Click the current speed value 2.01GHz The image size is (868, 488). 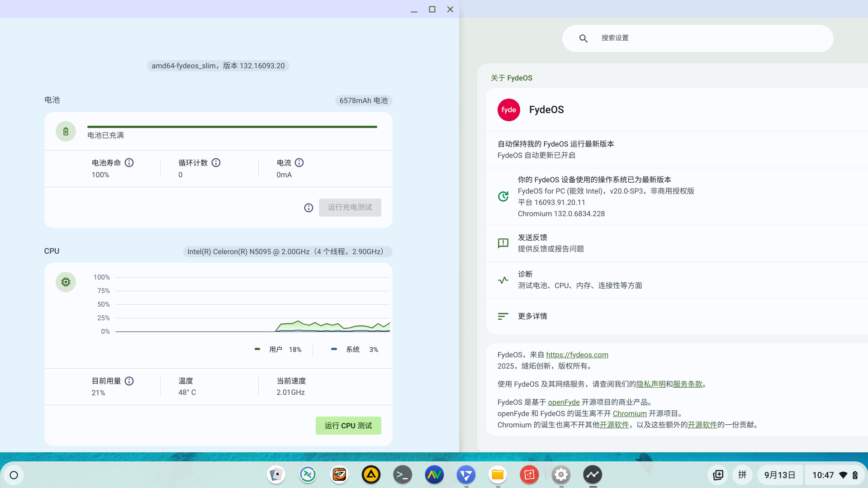click(x=290, y=393)
